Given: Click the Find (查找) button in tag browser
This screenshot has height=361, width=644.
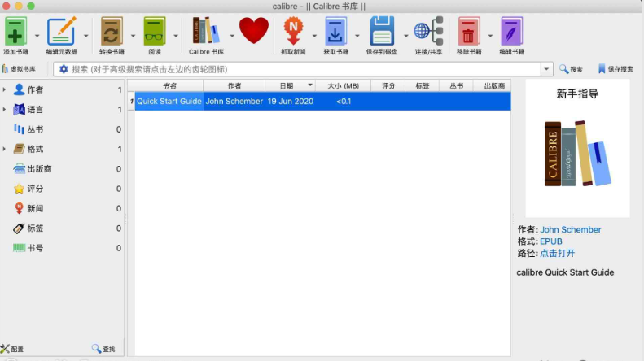Looking at the screenshot, I should point(103,349).
